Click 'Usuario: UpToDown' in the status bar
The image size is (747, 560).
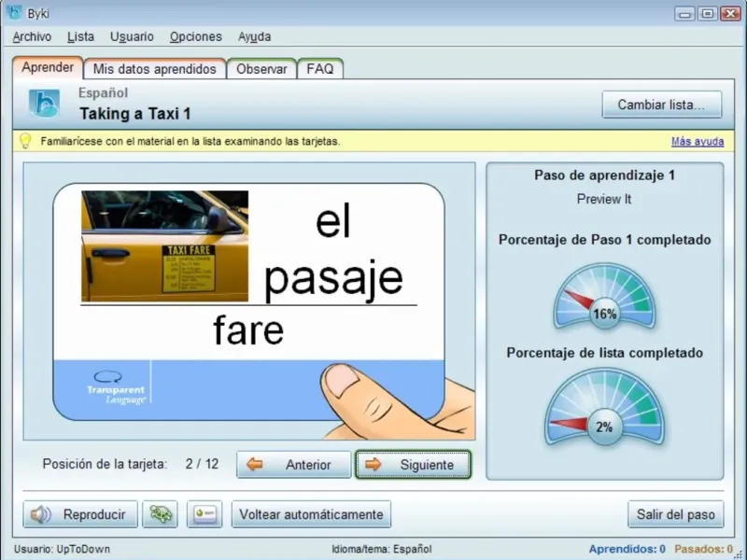coord(62,549)
